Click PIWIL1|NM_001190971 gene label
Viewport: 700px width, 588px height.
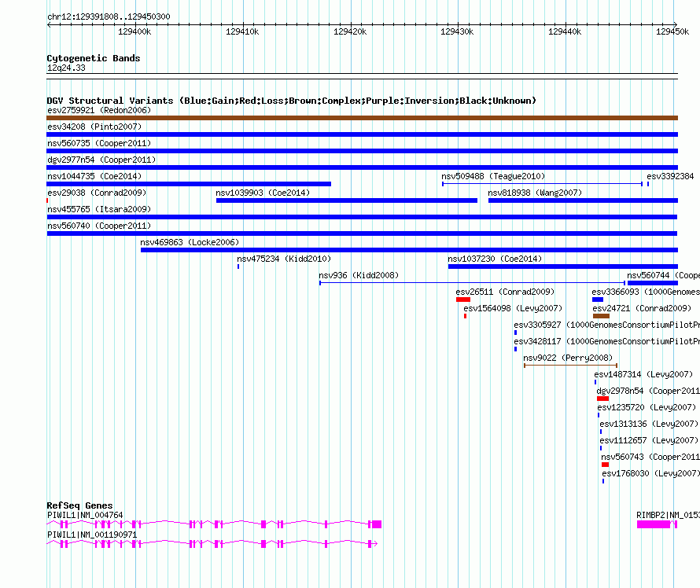(92, 535)
